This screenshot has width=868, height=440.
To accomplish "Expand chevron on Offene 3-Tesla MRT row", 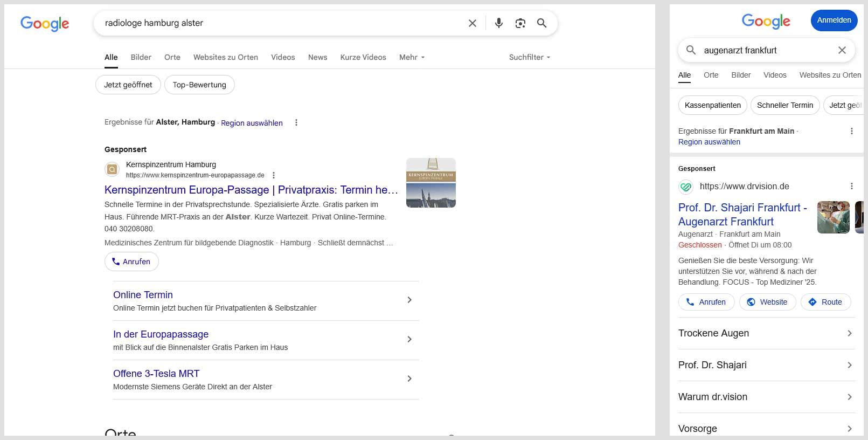I will pyautogui.click(x=409, y=379).
